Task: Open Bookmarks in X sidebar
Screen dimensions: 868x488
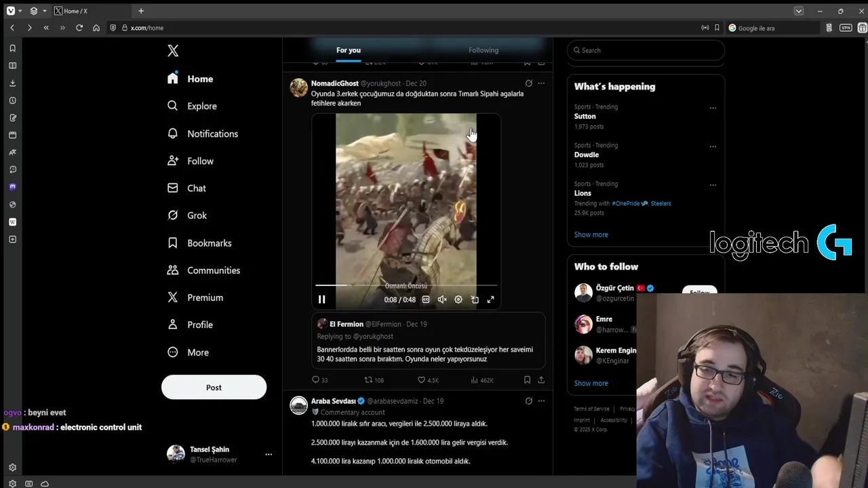Action: point(199,243)
